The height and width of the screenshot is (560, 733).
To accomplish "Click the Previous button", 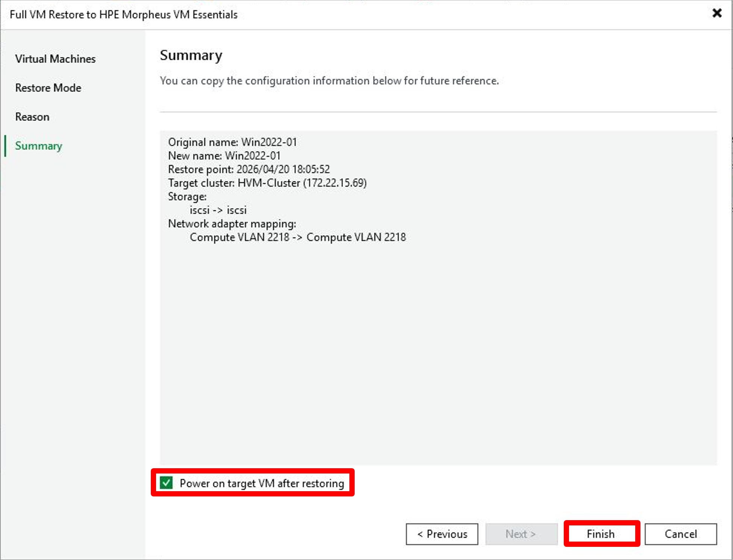I will point(442,534).
